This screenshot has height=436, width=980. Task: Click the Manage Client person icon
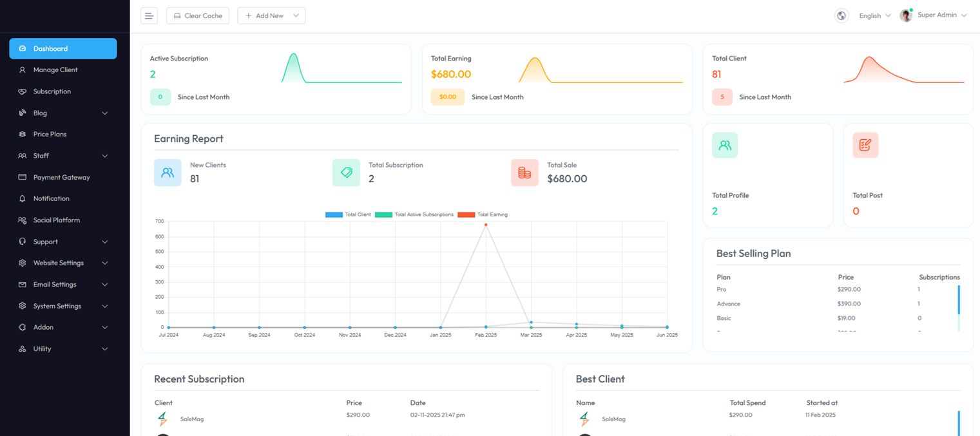pyautogui.click(x=23, y=70)
